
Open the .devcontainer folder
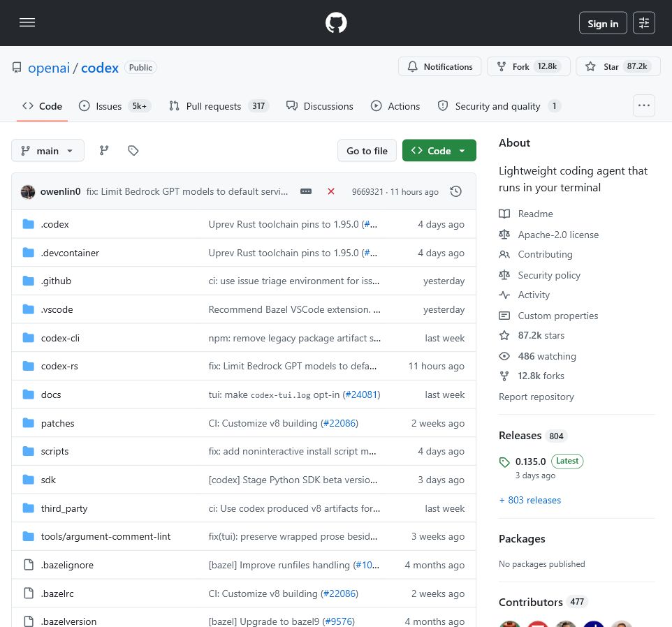click(70, 253)
